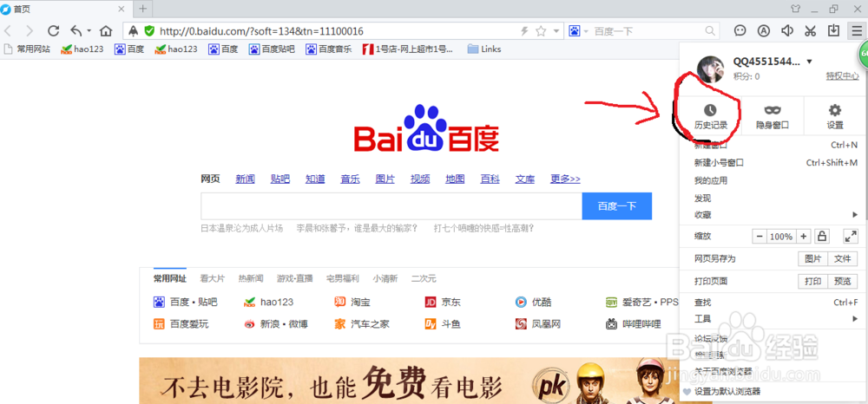Expand the QQ4551544 account dropdown
Viewport: 868px width, 404px height.
click(810, 62)
